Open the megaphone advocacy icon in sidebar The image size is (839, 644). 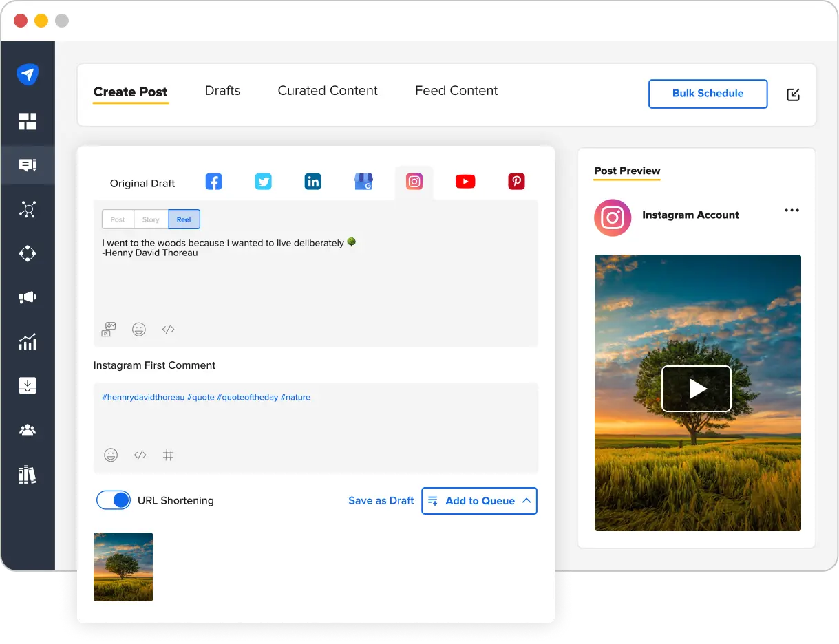28,297
